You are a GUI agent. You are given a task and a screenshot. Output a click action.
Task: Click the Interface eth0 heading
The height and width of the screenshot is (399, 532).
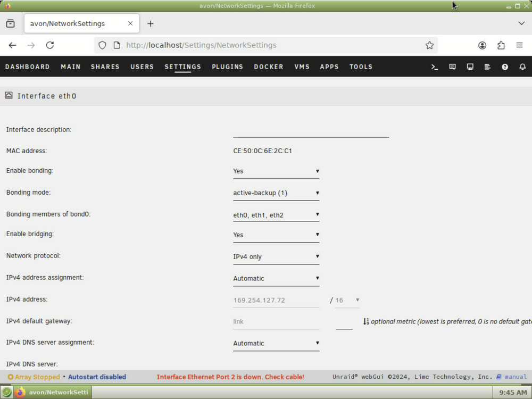[x=47, y=96]
